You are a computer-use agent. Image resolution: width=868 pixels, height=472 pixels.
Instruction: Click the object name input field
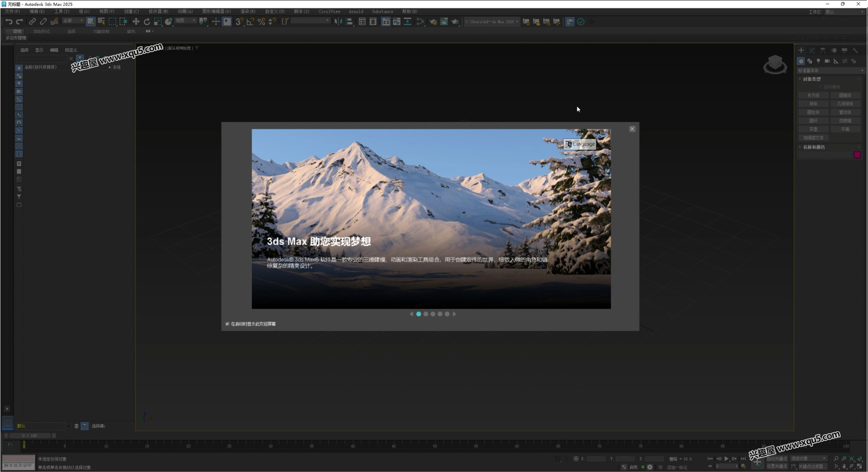coord(825,155)
